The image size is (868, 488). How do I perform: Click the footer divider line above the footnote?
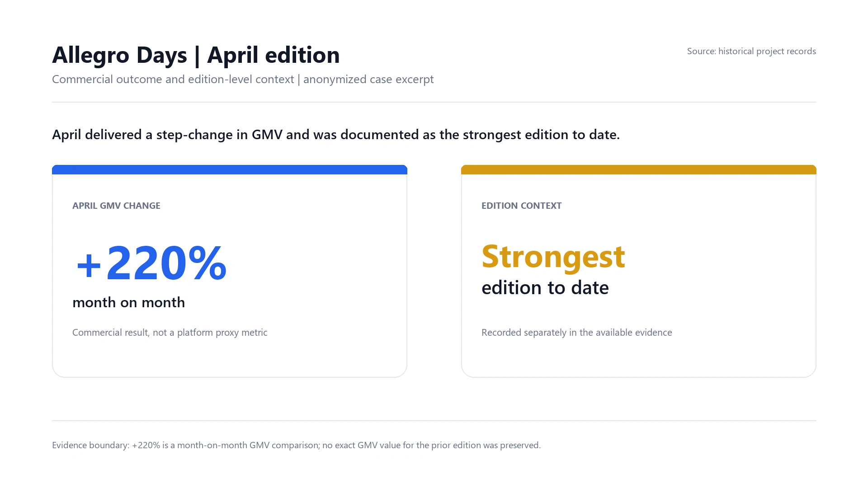(x=434, y=421)
